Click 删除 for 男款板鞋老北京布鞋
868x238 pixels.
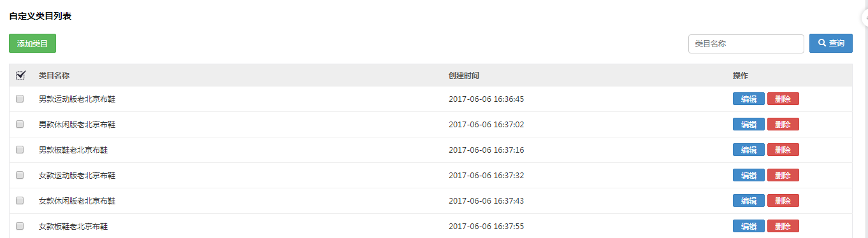pyautogui.click(x=783, y=150)
